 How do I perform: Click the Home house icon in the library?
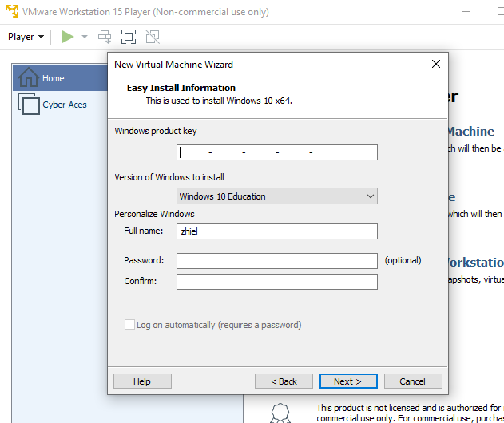point(28,77)
